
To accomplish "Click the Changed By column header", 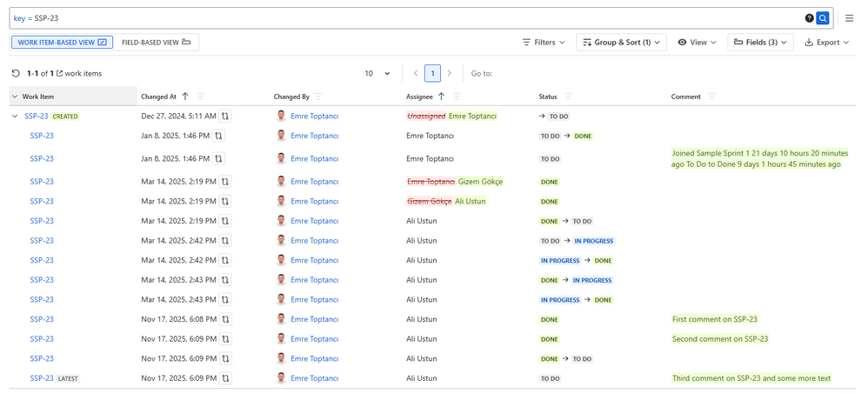I will point(291,97).
